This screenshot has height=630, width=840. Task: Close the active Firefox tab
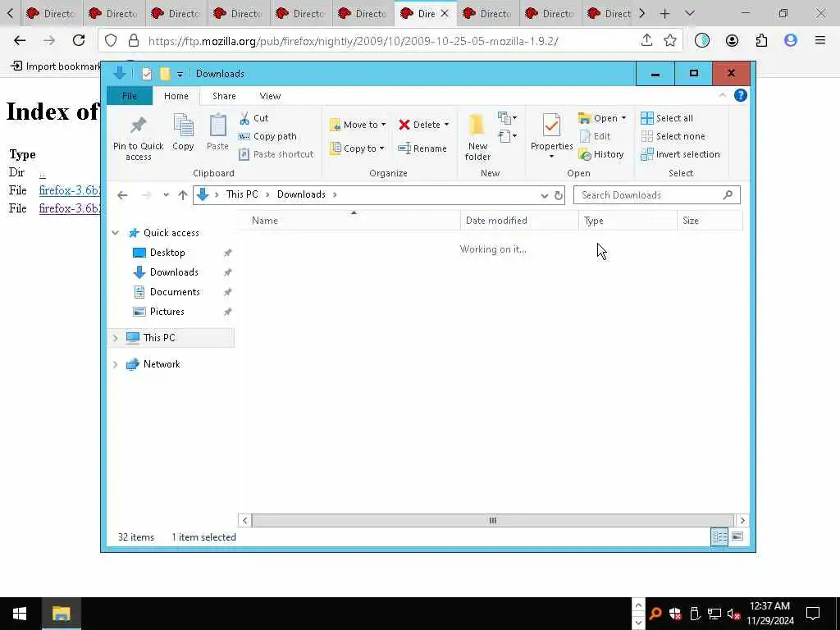point(444,13)
